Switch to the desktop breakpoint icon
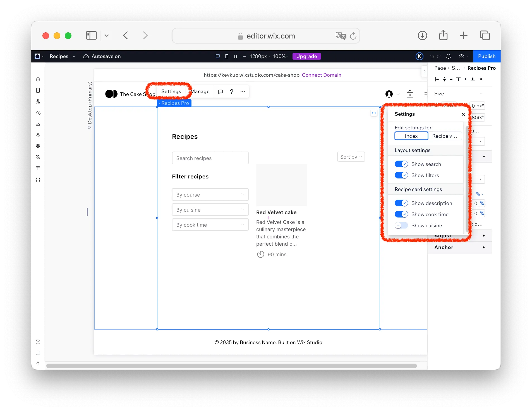Screen dimensions: 532x411 click(218, 56)
